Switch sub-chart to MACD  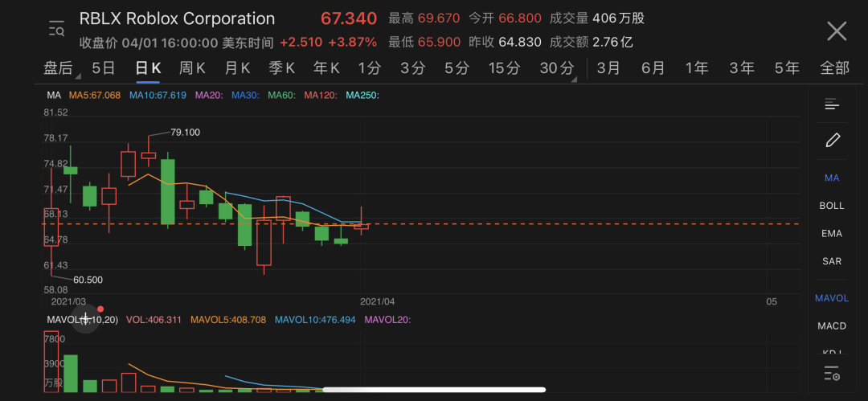tap(832, 326)
